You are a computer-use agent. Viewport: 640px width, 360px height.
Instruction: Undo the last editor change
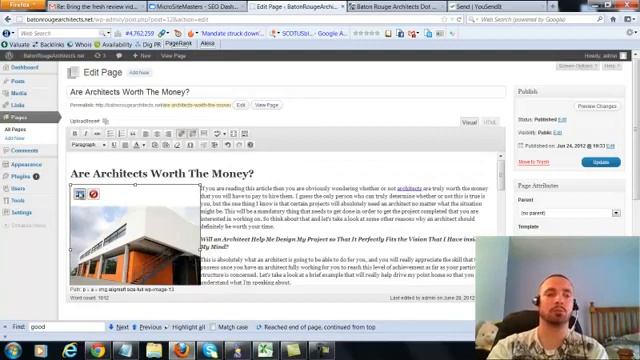point(228,145)
